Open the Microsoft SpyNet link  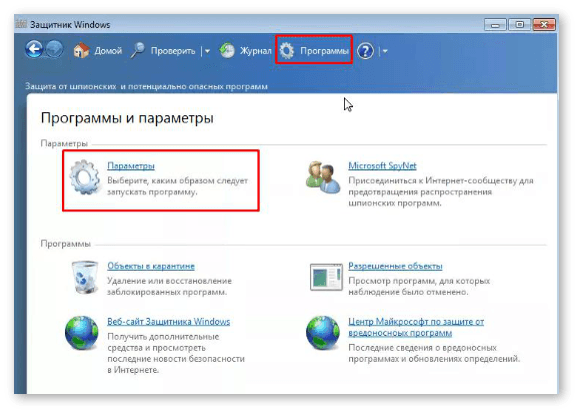(382, 166)
